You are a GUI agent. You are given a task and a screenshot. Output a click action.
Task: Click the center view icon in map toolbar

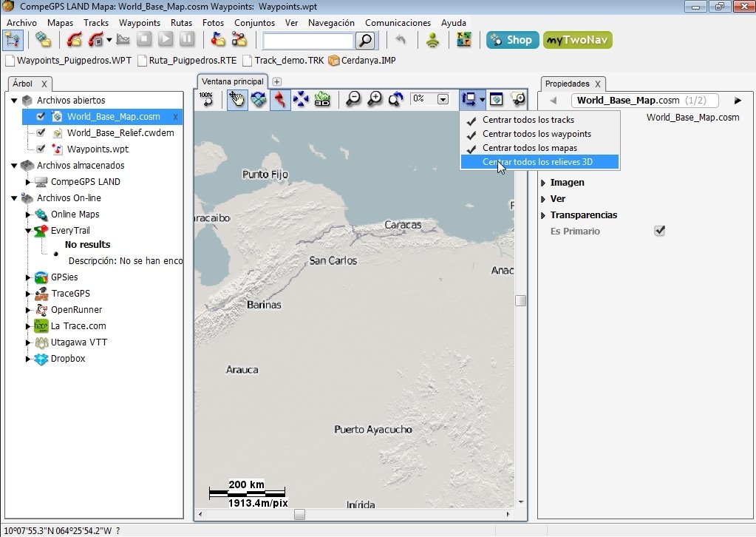(x=469, y=99)
